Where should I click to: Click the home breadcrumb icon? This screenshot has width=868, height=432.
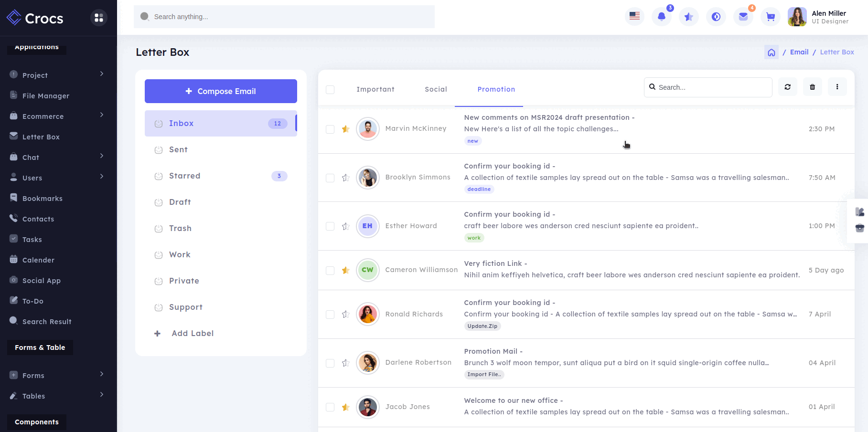click(x=771, y=53)
